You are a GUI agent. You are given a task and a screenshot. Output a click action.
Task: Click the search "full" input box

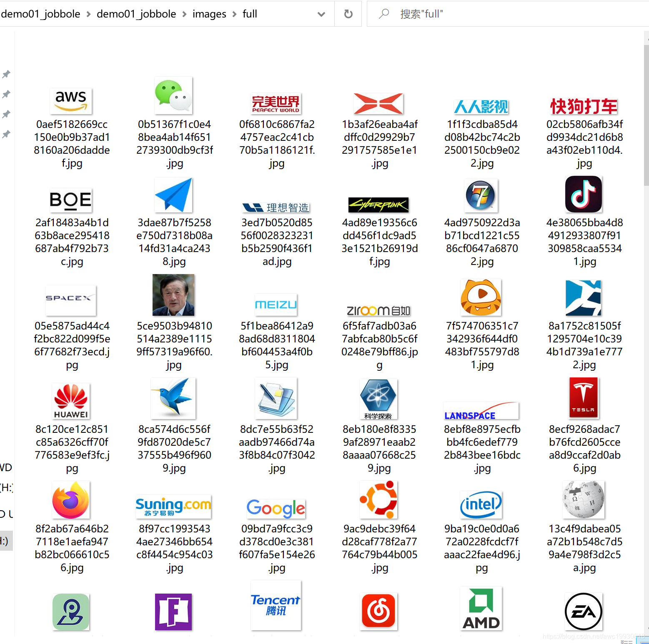[508, 14]
